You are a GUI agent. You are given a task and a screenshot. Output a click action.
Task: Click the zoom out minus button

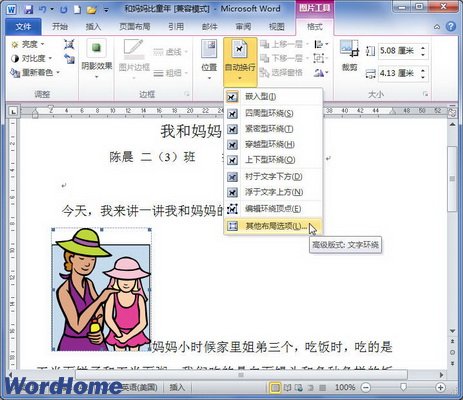366,388
